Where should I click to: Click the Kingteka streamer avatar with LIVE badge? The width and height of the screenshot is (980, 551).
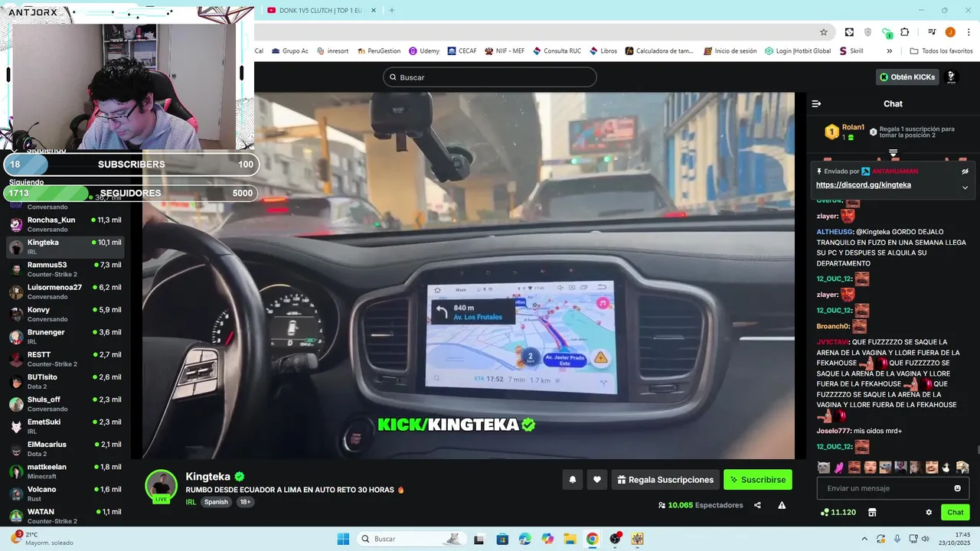tap(162, 487)
